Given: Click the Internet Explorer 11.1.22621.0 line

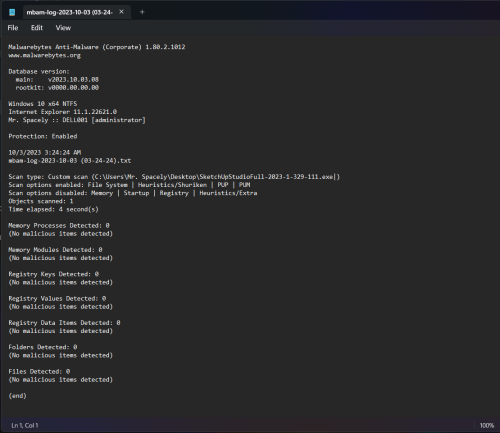Looking at the screenshot, I should click(63, 112).
